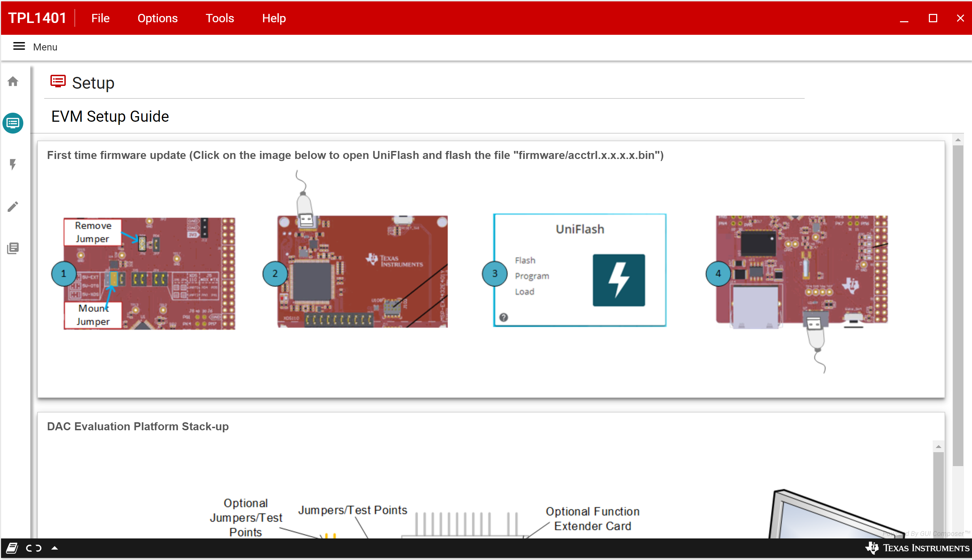Open the Options menu
Screen dimensions: 972x560
click(157, 18)
